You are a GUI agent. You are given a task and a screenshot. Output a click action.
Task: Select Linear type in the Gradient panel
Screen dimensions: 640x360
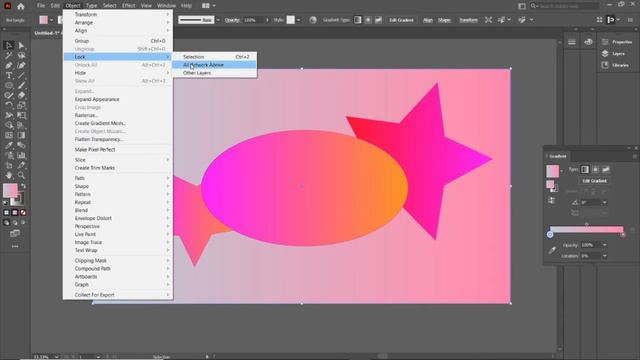click(585, 169)
